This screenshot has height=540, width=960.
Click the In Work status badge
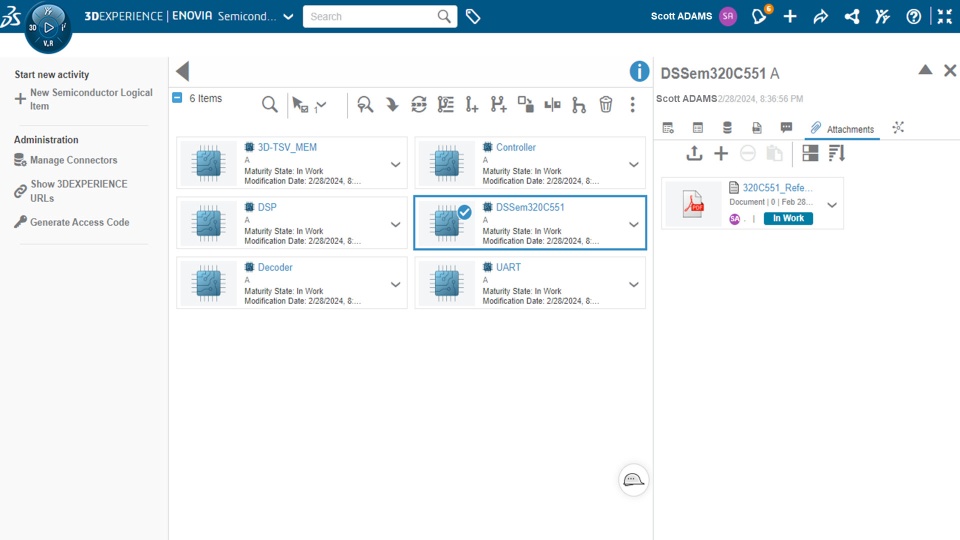pyautogui.click(x=788, y=219)
